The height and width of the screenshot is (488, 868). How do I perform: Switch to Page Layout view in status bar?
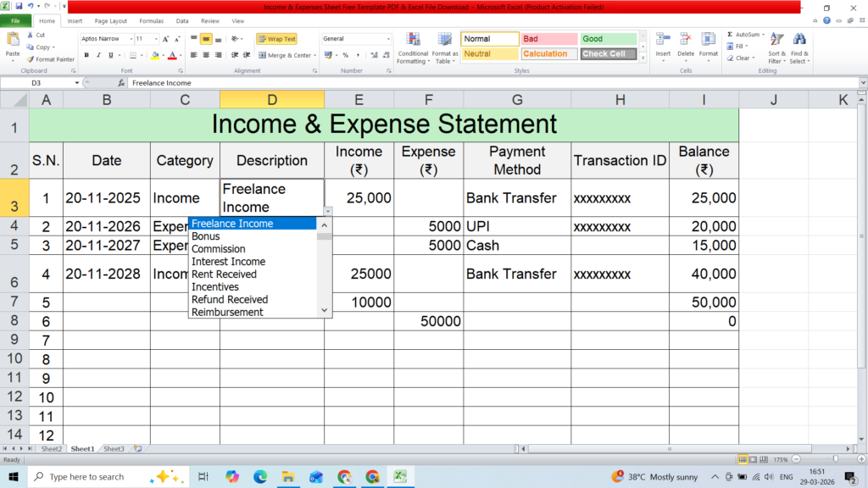754,459
